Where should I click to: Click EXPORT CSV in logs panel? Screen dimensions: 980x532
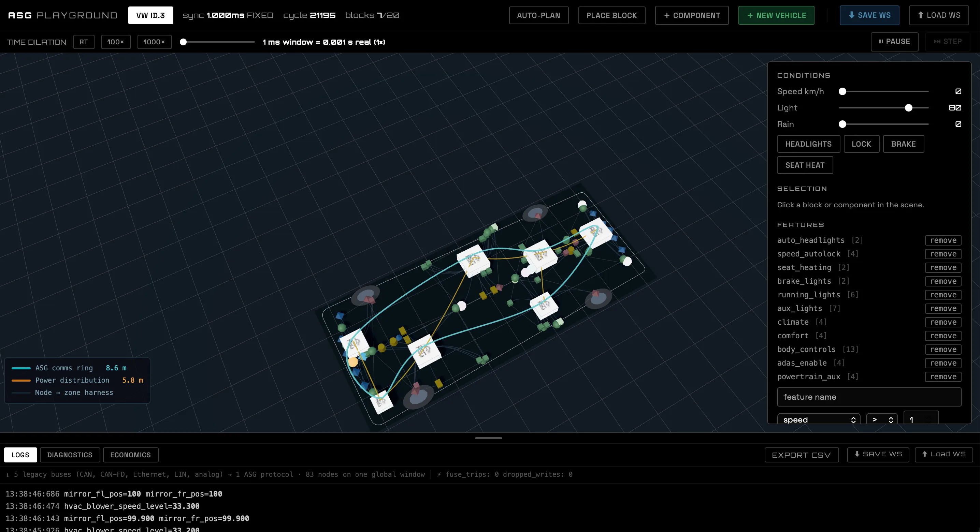click(x=802, y=455)
